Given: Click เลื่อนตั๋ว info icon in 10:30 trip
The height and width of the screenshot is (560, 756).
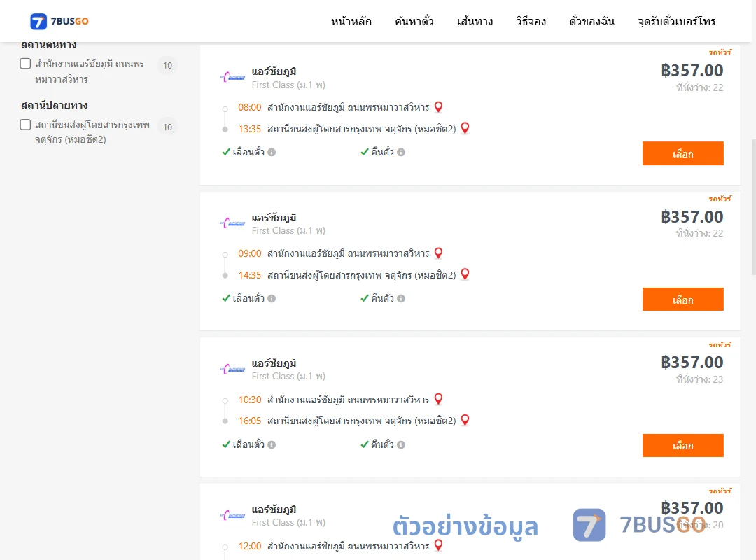Looking at the screenshot, I should coord(272,444).
